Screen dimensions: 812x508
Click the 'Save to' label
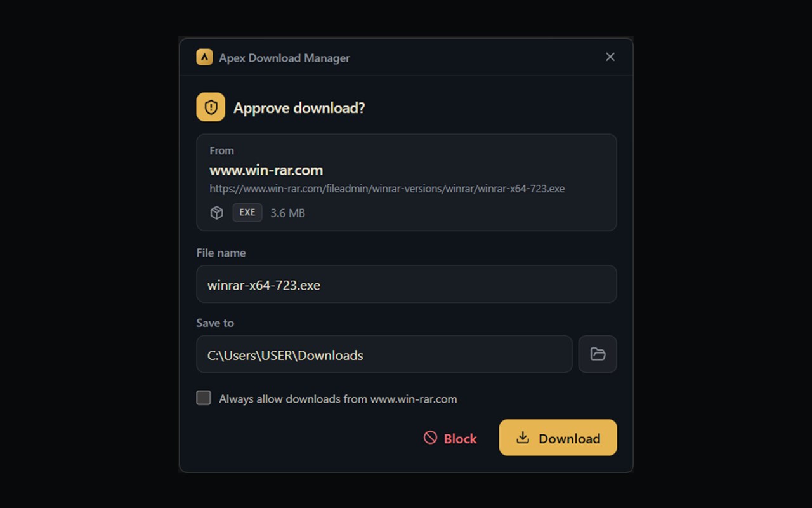(215, 323)
